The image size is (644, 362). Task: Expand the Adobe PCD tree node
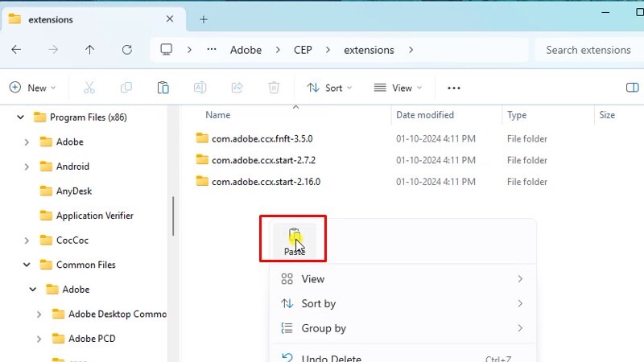[39, 339]
